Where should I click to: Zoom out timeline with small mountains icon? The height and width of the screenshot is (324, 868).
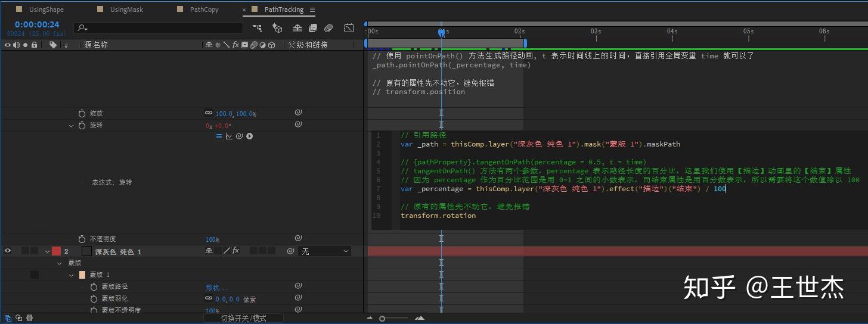point(369,318)
